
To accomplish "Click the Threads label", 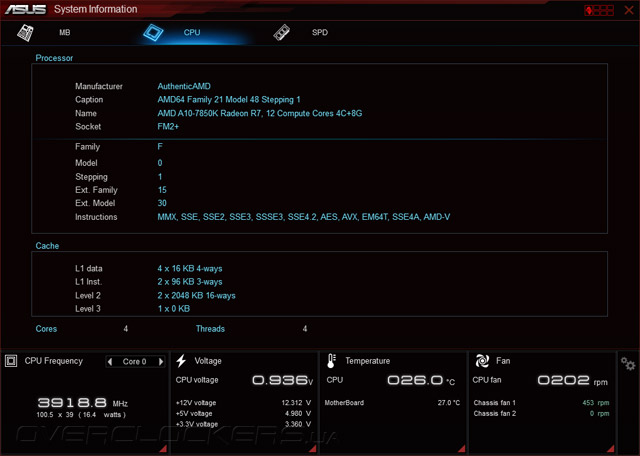I will [210, 329].
